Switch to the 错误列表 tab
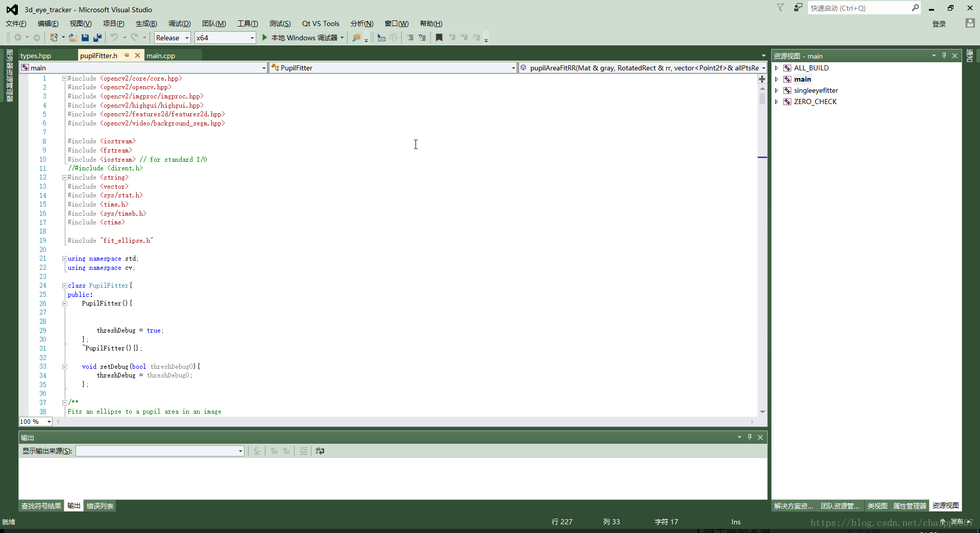 (x=100, y=506)
